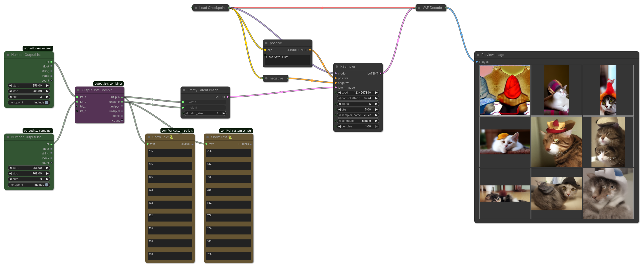Collapse the Load Checkpoint node via its dot
This screenshot has width=644, height=268.
point(196,8)
